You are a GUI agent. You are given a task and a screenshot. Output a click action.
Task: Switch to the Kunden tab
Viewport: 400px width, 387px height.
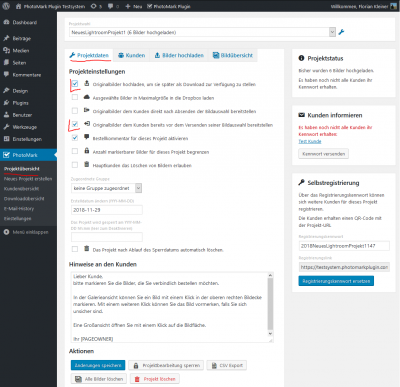(132, 55)
